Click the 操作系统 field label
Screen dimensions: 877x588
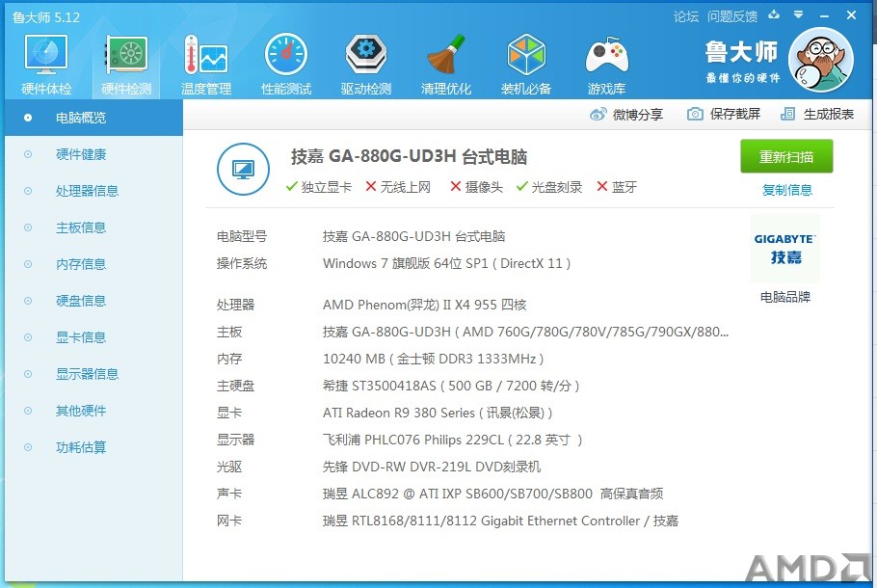(x=242, y=263)
